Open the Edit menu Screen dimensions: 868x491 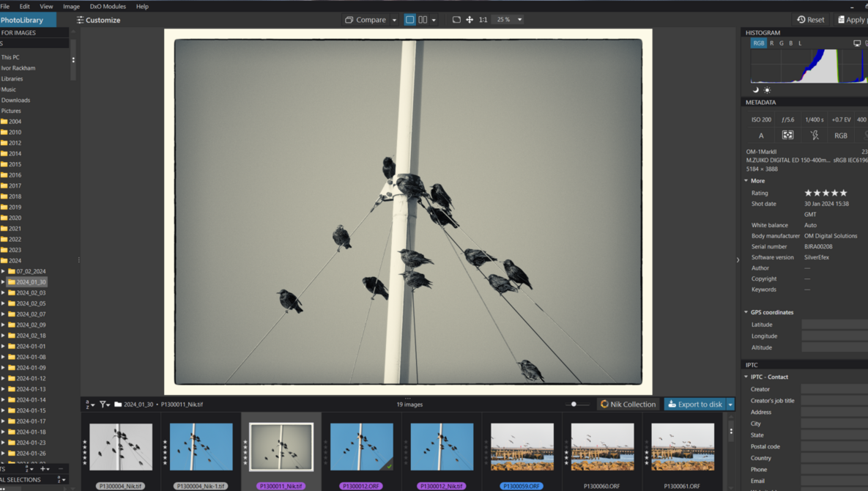24,7
